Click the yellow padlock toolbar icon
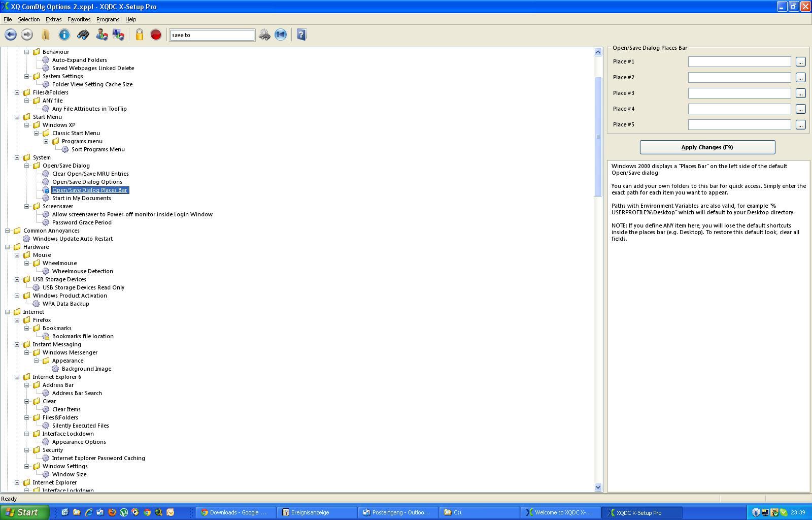 click(x=139, y=35)
